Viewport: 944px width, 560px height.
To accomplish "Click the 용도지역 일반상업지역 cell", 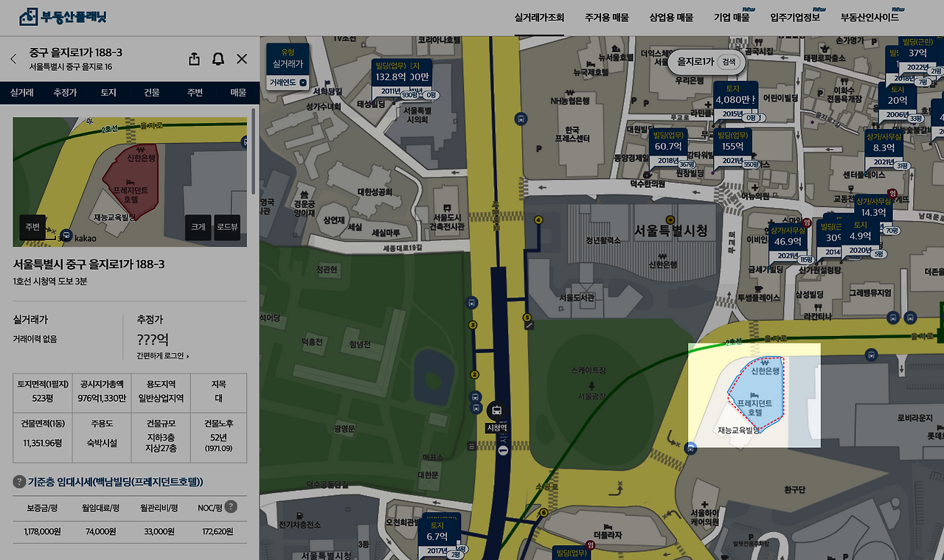I will click(x=161, y=393).
